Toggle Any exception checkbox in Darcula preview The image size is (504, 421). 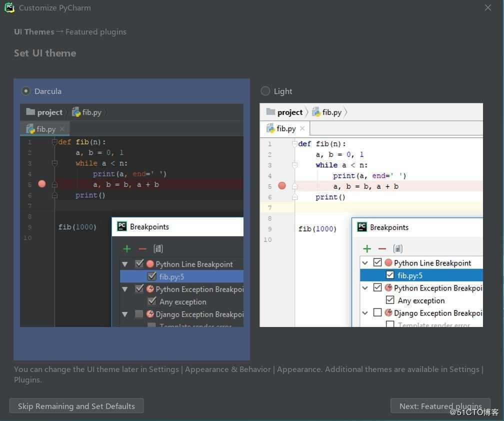pyautogui.click(x=151, y=301)
